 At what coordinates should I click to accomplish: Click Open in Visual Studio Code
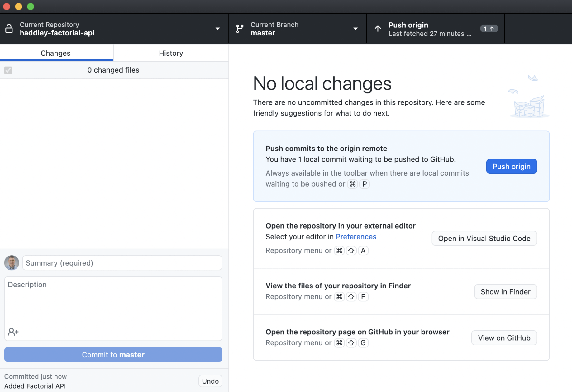(x=484, y=239)
